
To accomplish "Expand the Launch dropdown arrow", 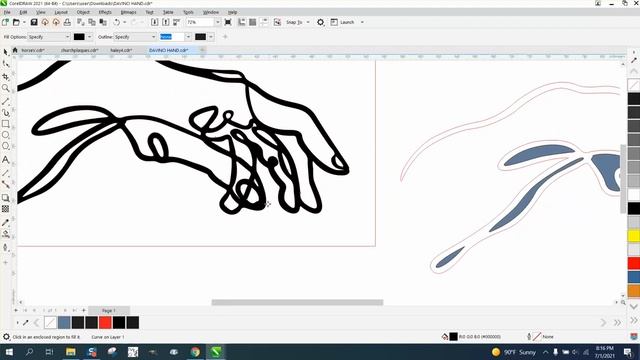I will 362,22.
